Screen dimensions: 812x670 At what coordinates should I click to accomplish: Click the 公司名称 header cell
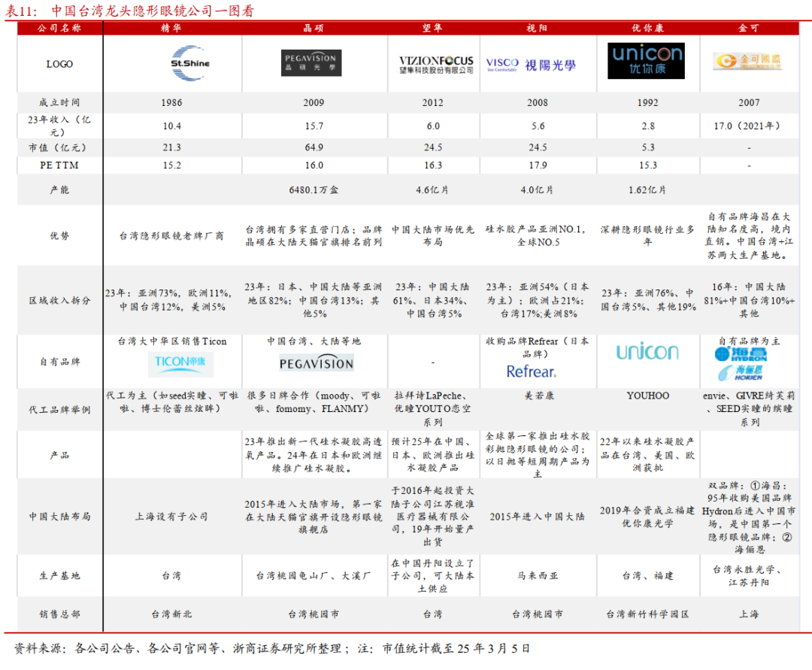[59, 28]
